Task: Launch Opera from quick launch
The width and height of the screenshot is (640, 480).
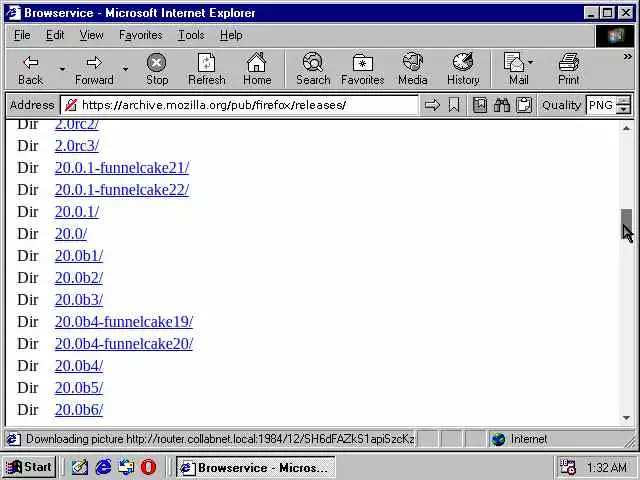Action: point(149,467)
